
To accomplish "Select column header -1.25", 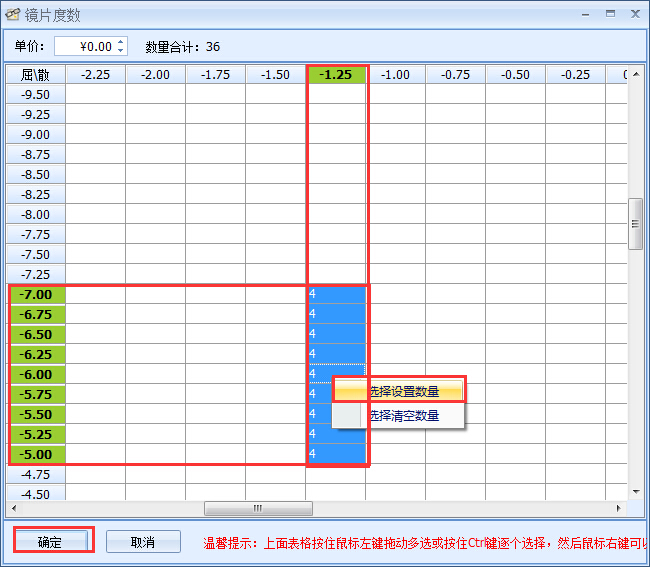I will pyautogui.click(x=336, y=75).
